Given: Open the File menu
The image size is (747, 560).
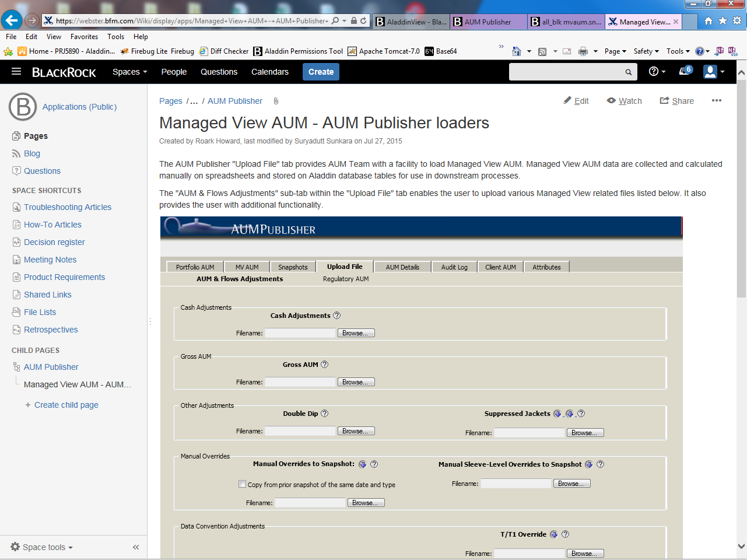Looking at the screenshot, I should [x=11, y=36].
